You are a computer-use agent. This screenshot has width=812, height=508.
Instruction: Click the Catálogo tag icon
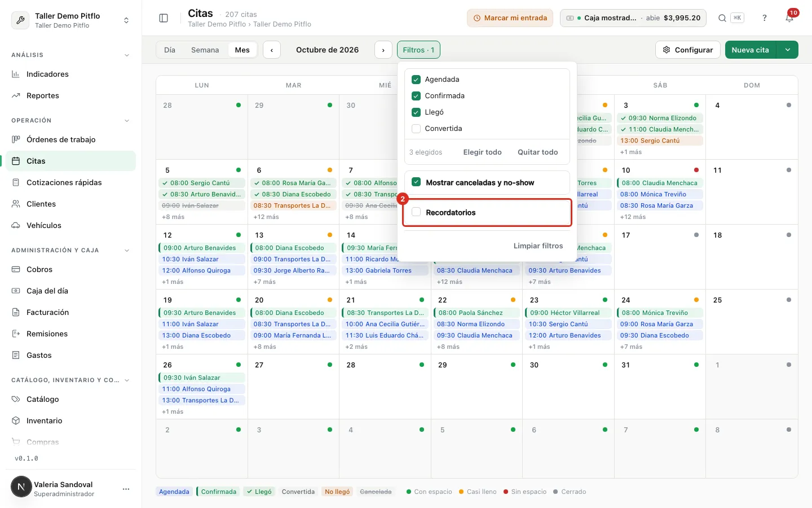pos(16,399)
